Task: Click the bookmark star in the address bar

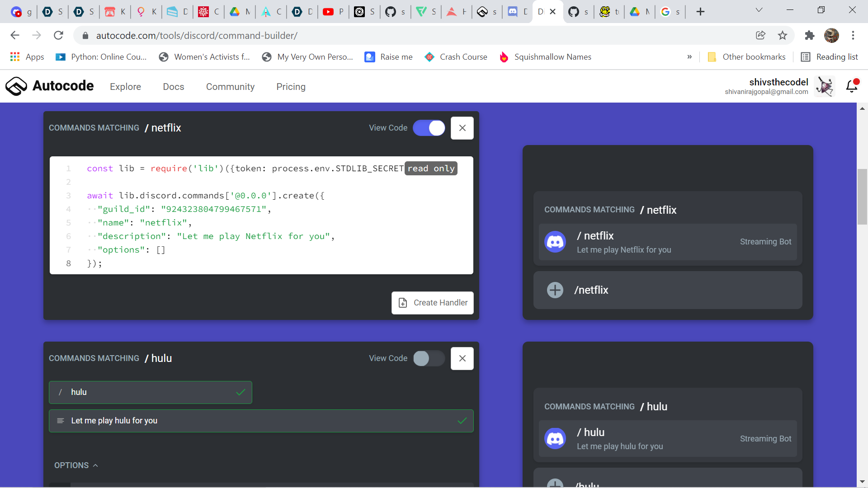Action: pos(783,35)
